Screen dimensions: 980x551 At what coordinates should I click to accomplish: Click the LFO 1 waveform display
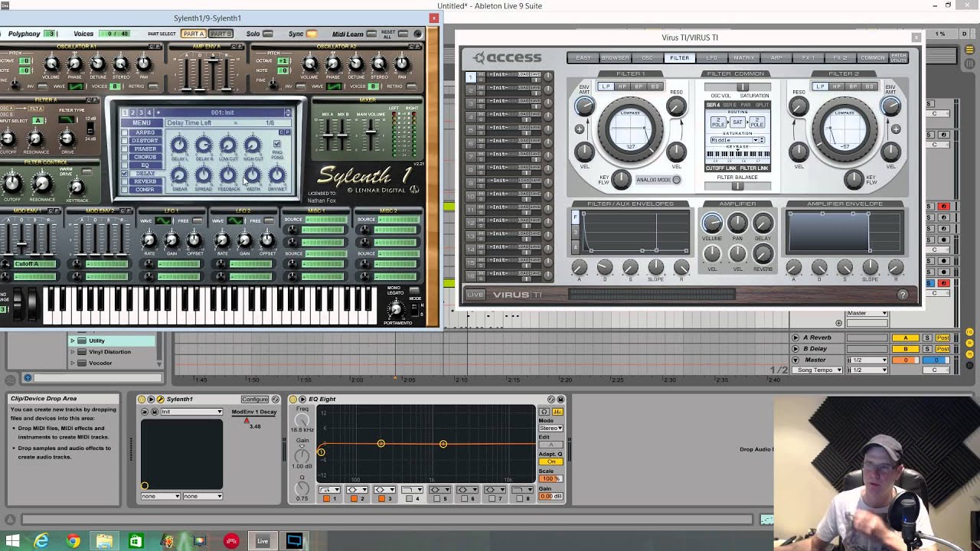(164, 221)
